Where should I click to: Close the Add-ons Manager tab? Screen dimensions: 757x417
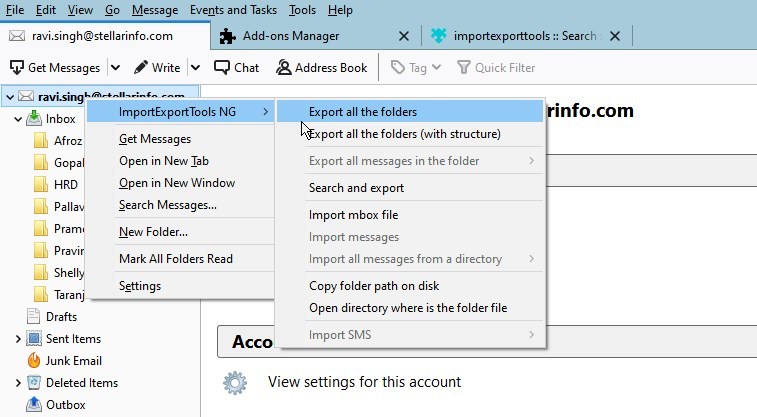click(x=404, y=36)
